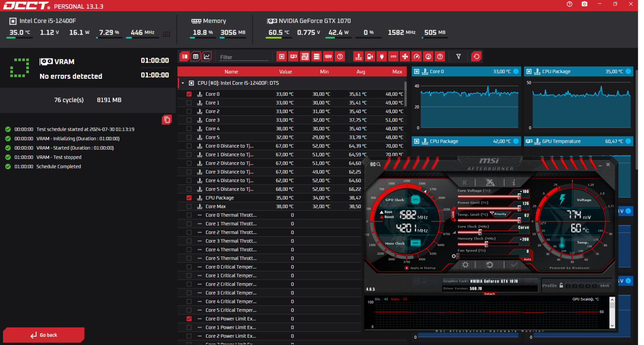Image resolution: width=644 pixels, height=345 pixels.
Task: Click the funnel filter icon
Action: [459, 57]
